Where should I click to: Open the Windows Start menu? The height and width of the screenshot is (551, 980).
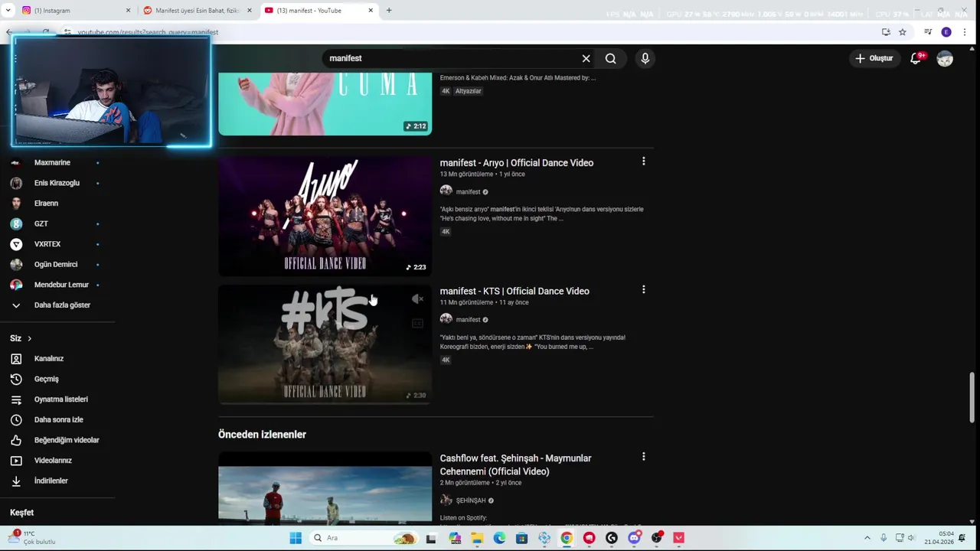(x=296, y=538)
